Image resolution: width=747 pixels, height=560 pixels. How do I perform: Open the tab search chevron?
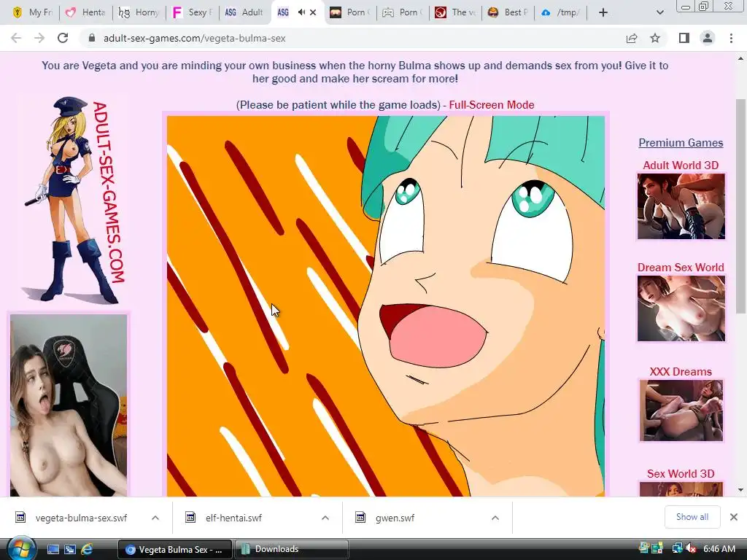pos(659,12)
